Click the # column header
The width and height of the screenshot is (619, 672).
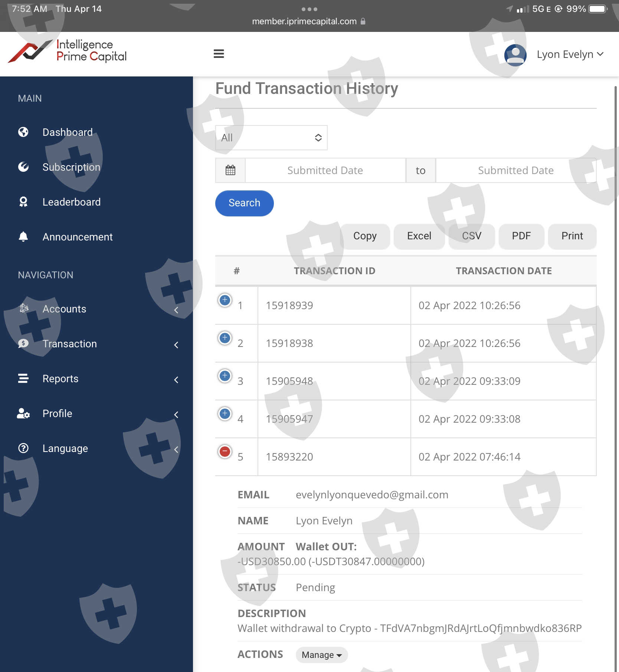(x=237, y=271)
